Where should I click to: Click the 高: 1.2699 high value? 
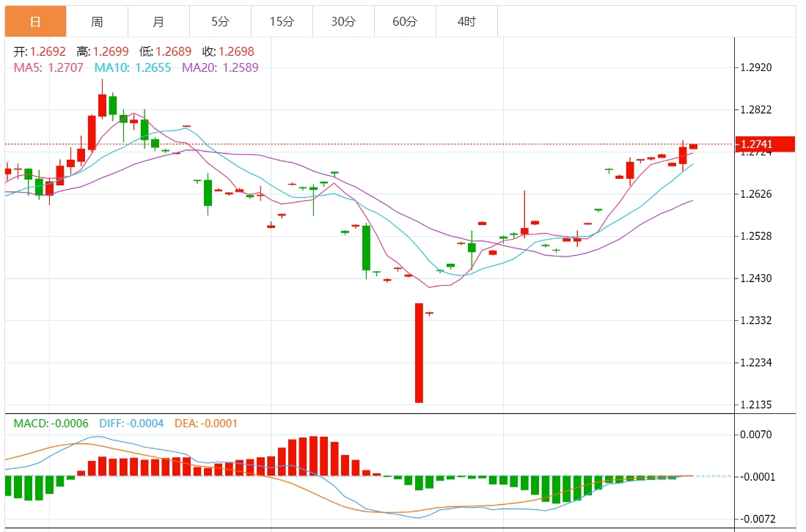tap(102, 51)
